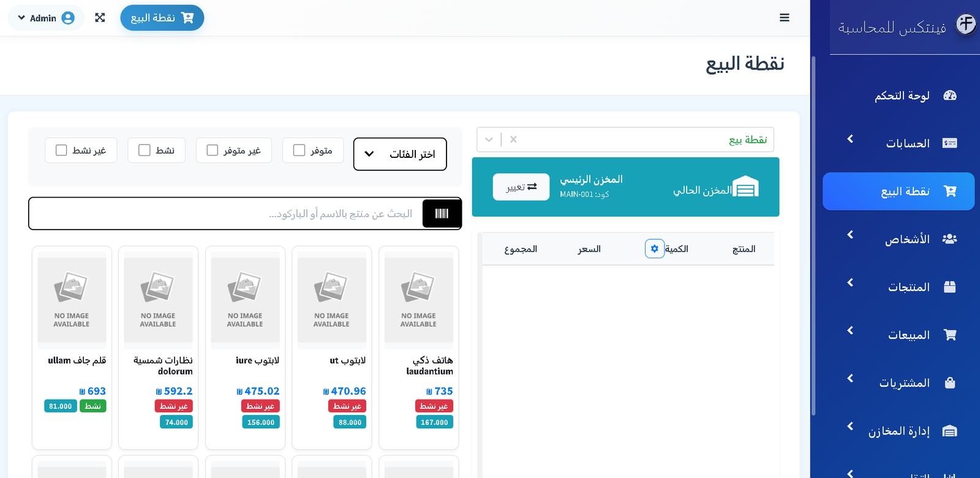Click the warehouse icon beside إدارة المخازن
This screenshot has height=478, width=980.
[950, 431]
